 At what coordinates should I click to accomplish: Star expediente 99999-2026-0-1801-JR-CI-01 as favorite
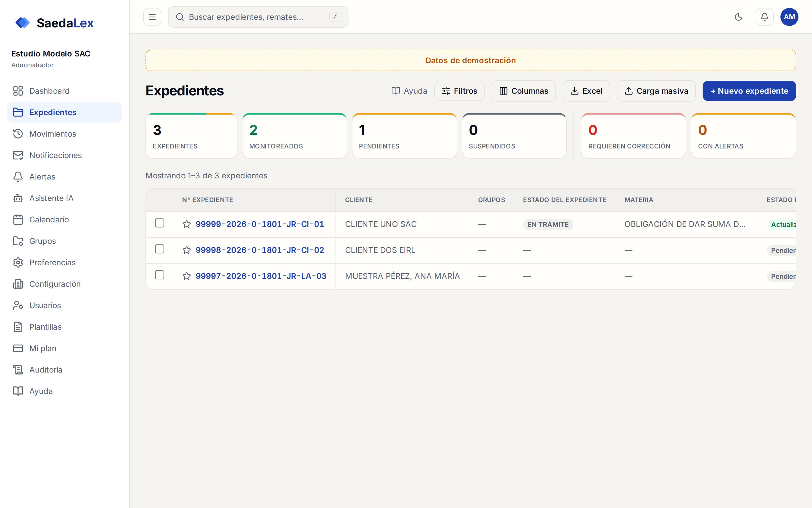click(x=187, y=224)
